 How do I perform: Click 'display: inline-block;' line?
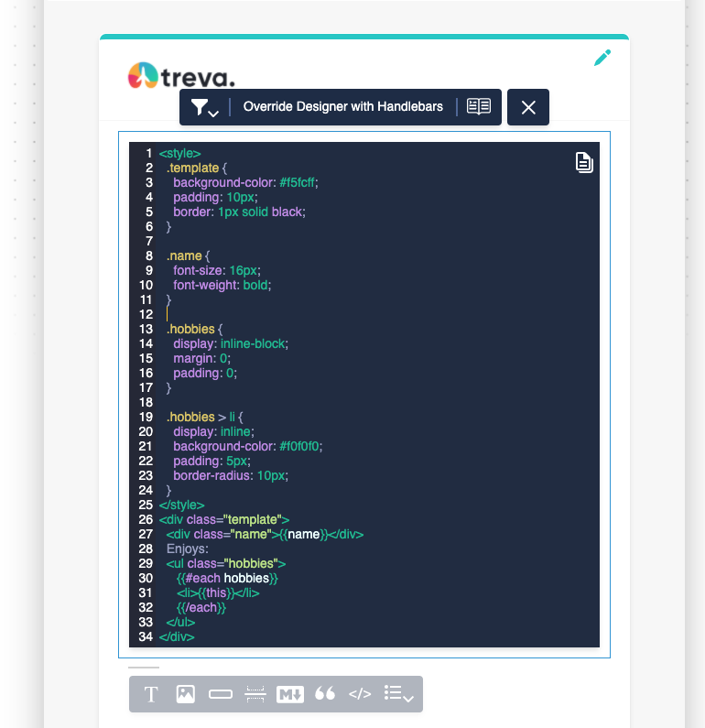coord(231,343)
